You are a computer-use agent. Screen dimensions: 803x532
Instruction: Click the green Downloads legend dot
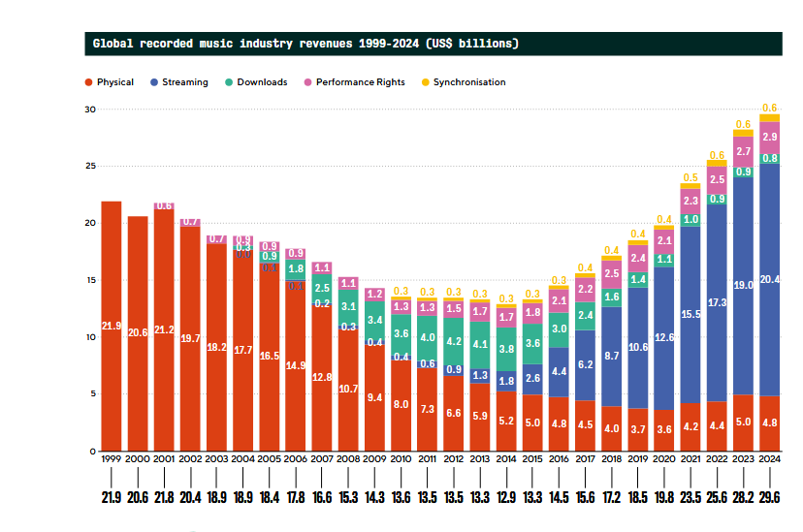tap(229, 82)
